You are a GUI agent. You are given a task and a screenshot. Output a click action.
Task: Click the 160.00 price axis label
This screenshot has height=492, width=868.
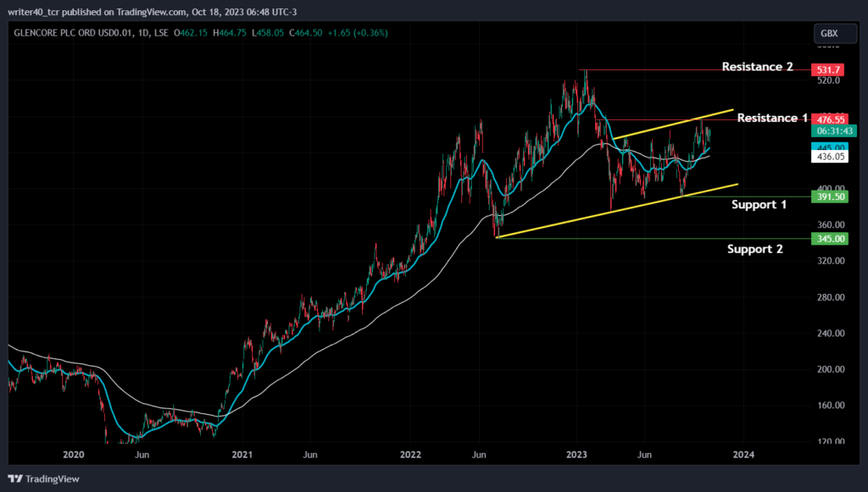831,406
